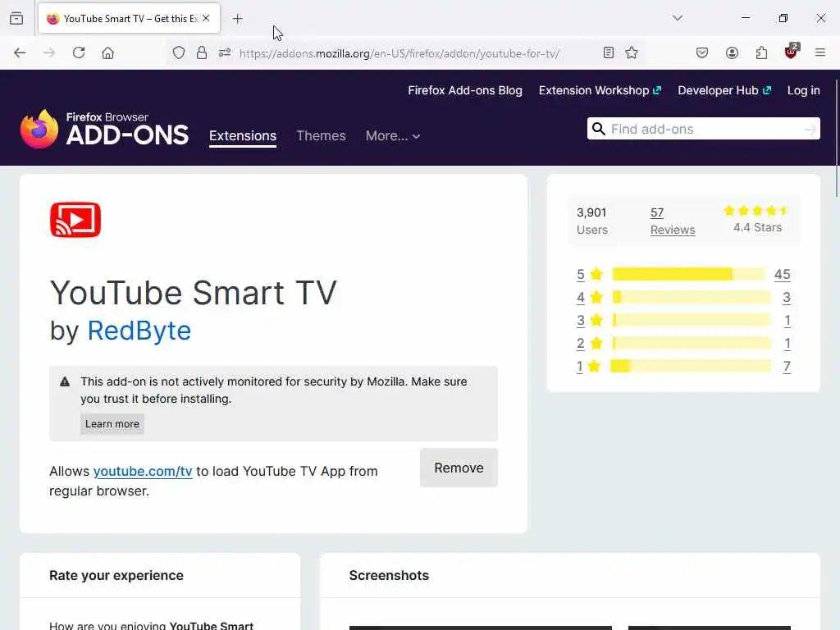Click the Learn more button
The image size is (840, 630).
click(x=112, y=424)
